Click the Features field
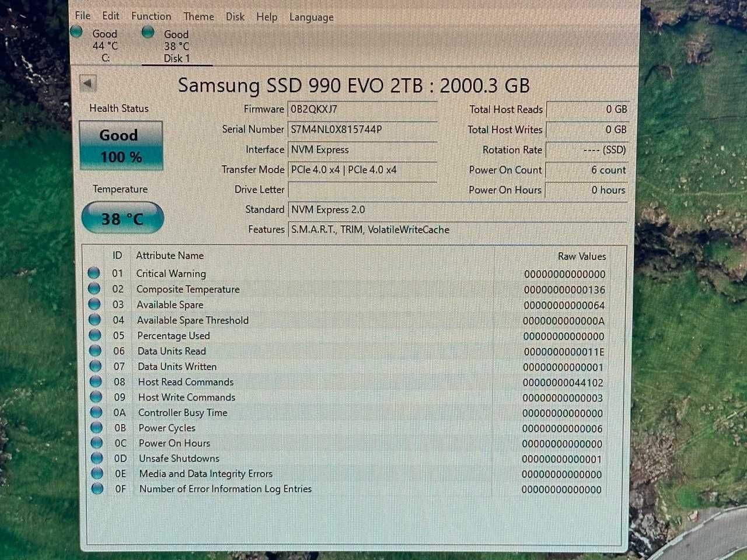 [458, 229]
